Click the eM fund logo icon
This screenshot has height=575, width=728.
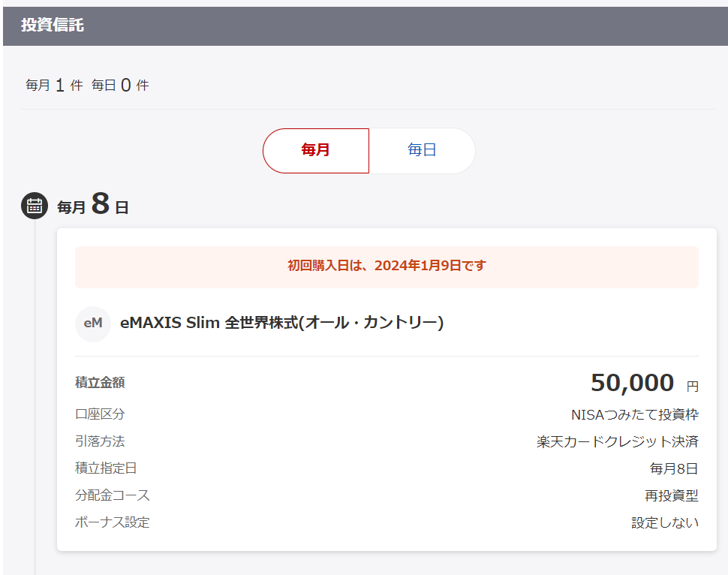tap(93, 324)
